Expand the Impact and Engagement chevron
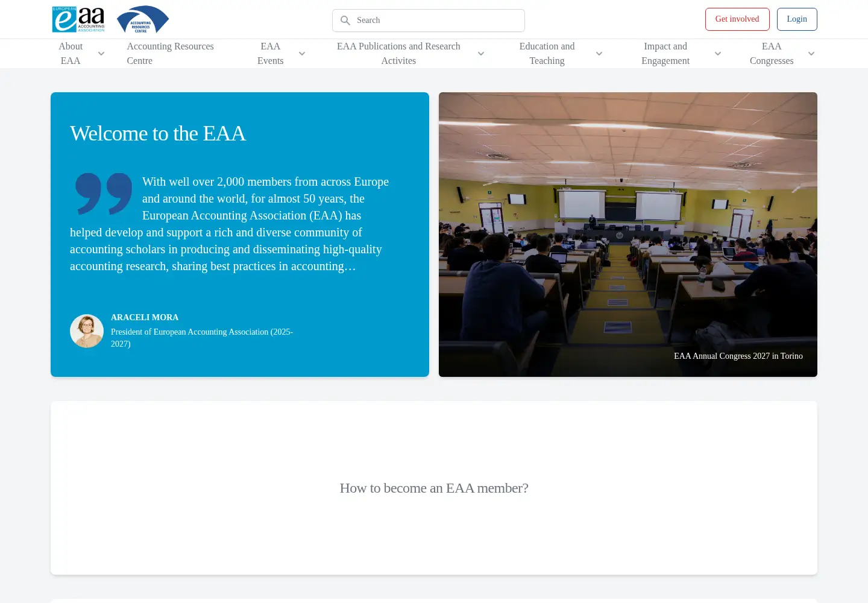Screen dimensions: 868x603 718,54
